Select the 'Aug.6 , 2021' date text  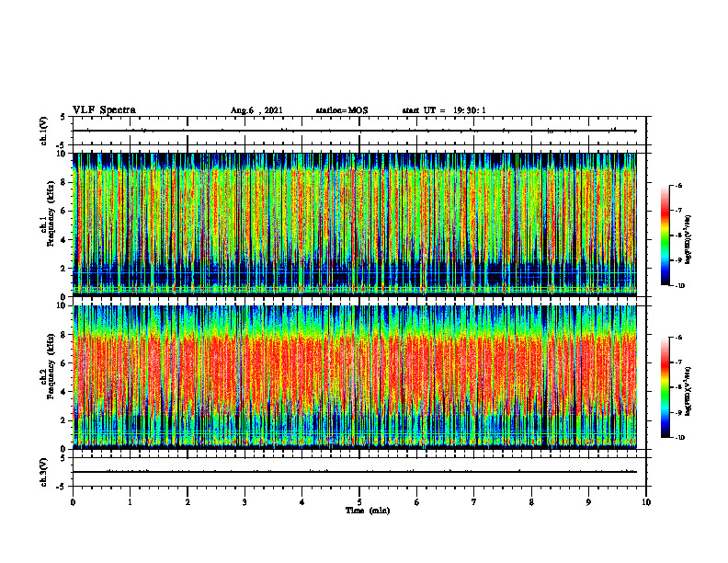[256, 110]
